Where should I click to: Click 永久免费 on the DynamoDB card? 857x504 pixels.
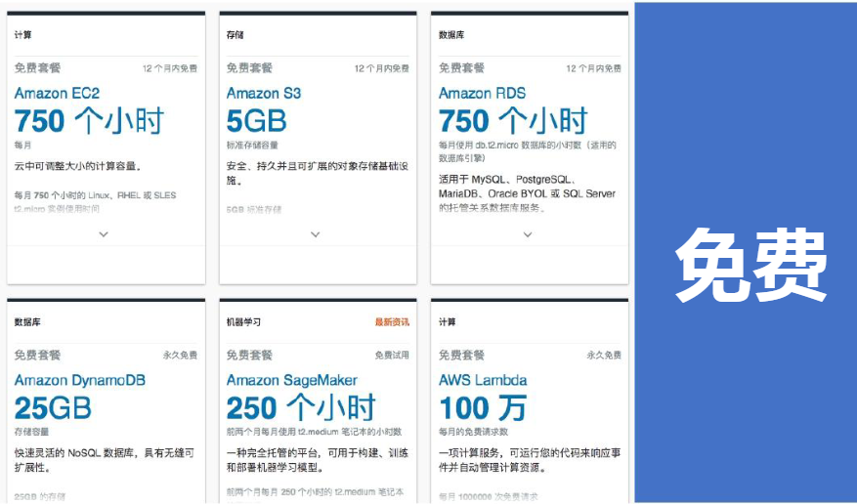click(x=180, y=356)
